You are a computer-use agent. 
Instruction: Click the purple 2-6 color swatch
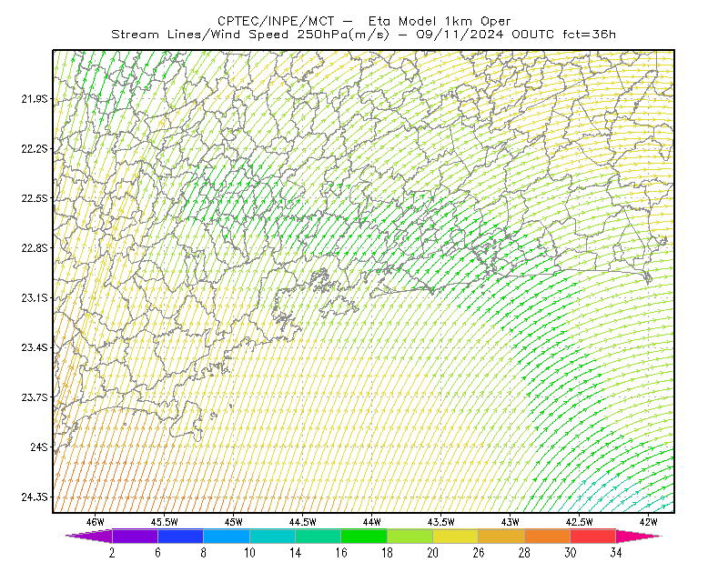(135, 536)
